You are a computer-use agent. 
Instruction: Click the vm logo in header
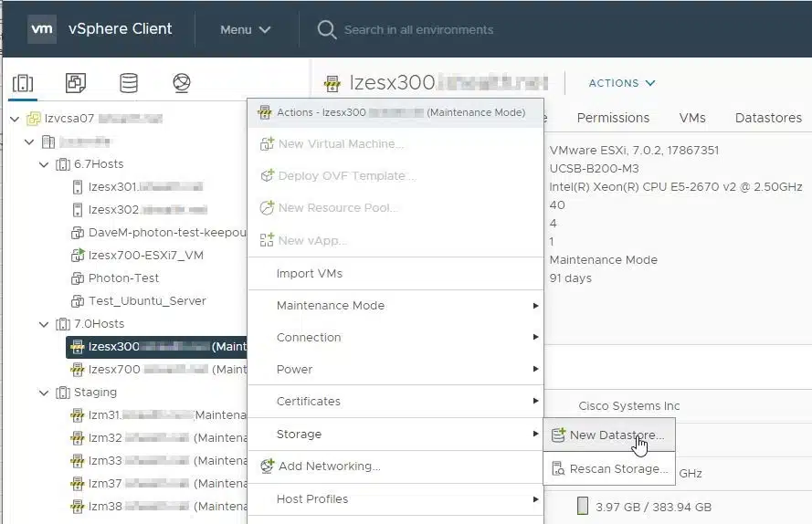click(x=42, y=29)
